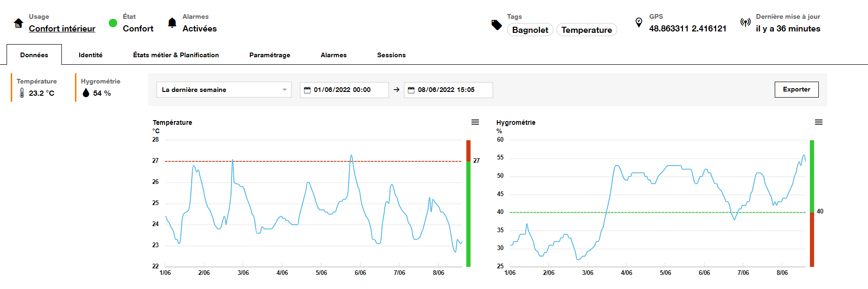This screenshot has width=868, height=289.
Task: Select the Température metric card
Action: click(x=37, y=88)
